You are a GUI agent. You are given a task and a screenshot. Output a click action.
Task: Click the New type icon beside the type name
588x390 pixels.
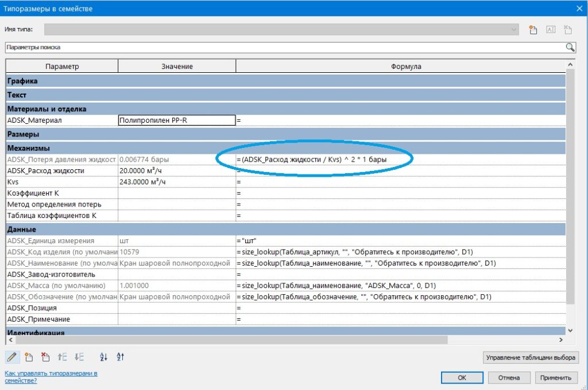(x=532, y=29)
